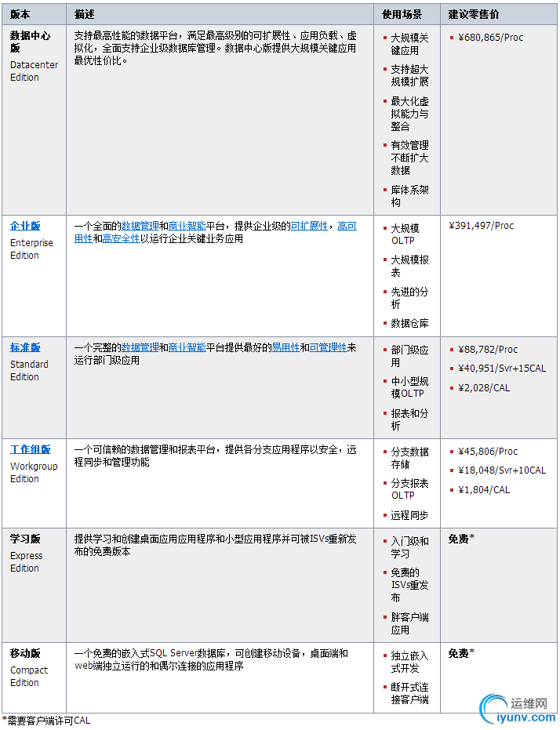560x730 pixels.
Task: Click 最大化虚拟能力与整合 scenario item
Action: 409,114
